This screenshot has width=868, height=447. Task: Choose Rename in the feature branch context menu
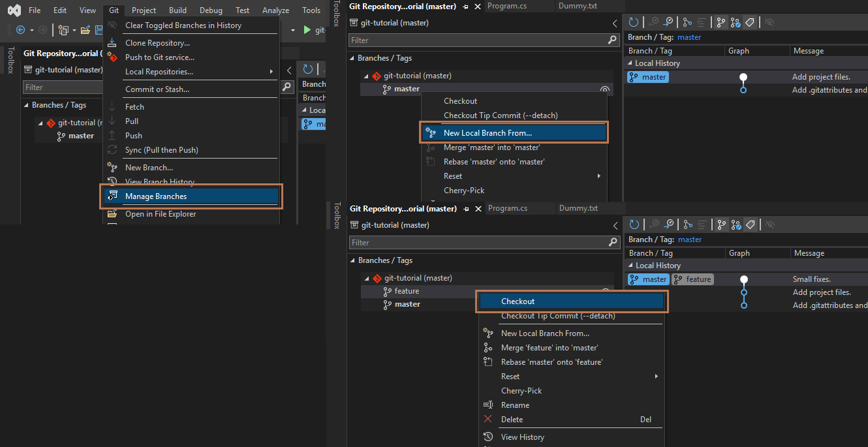coord(515,405)
